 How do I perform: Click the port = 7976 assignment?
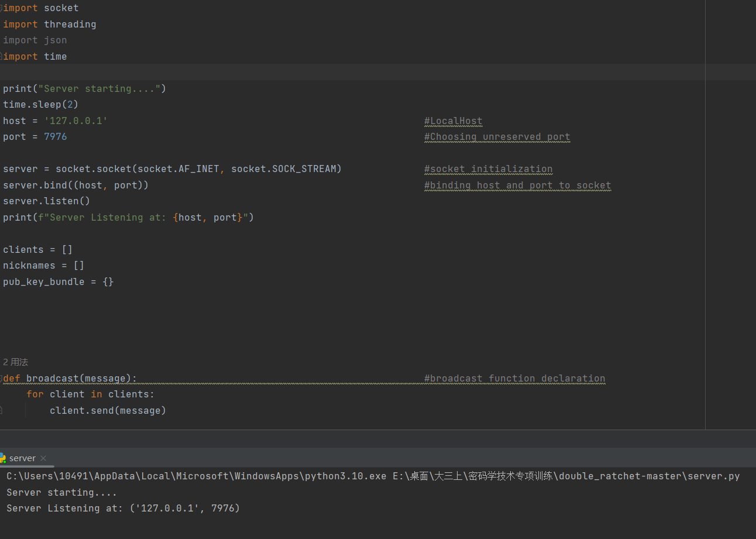pyautogui.click(x=35, y=137)
